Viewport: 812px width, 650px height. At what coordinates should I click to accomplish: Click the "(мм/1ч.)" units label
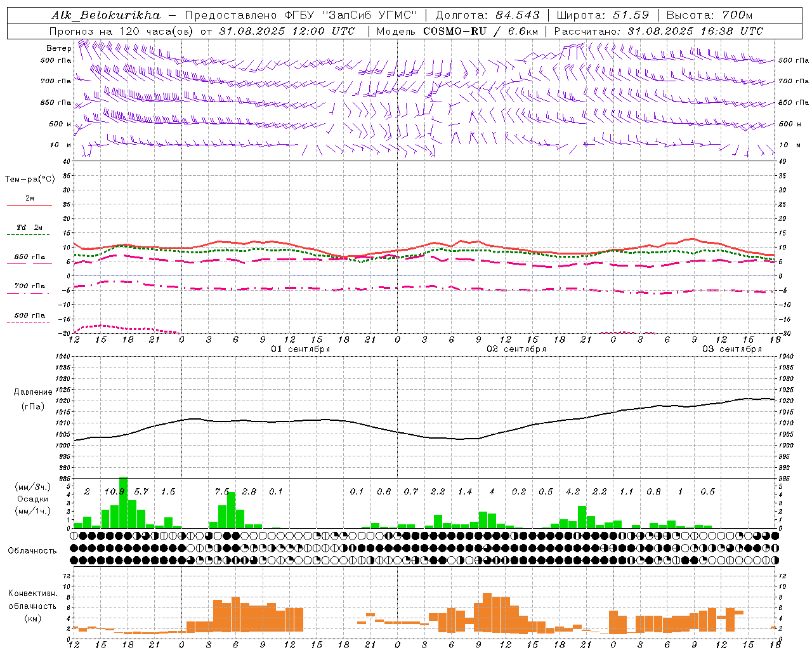(32, 511)
